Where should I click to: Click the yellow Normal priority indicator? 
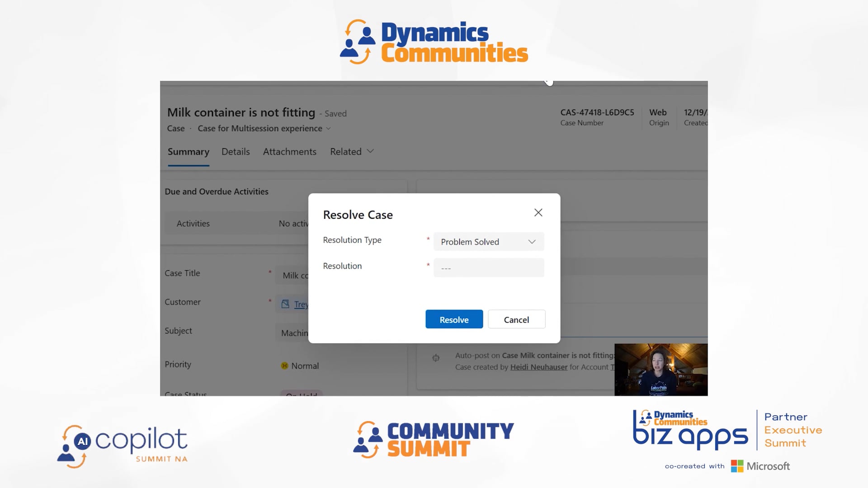(284, 366)
